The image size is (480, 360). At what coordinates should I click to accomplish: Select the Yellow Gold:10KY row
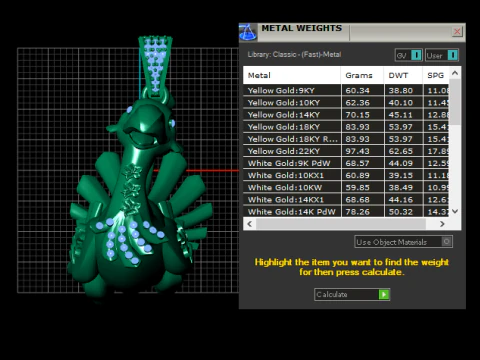coord(346,103)
